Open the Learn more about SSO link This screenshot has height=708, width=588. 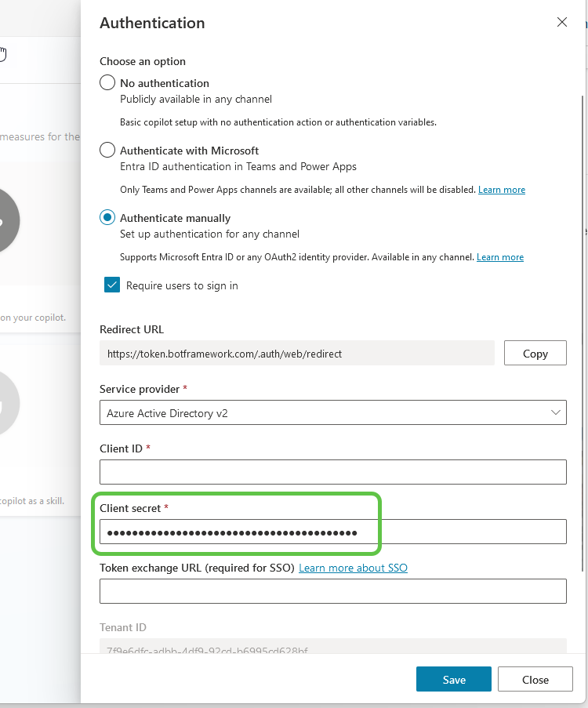coord(353,568)
